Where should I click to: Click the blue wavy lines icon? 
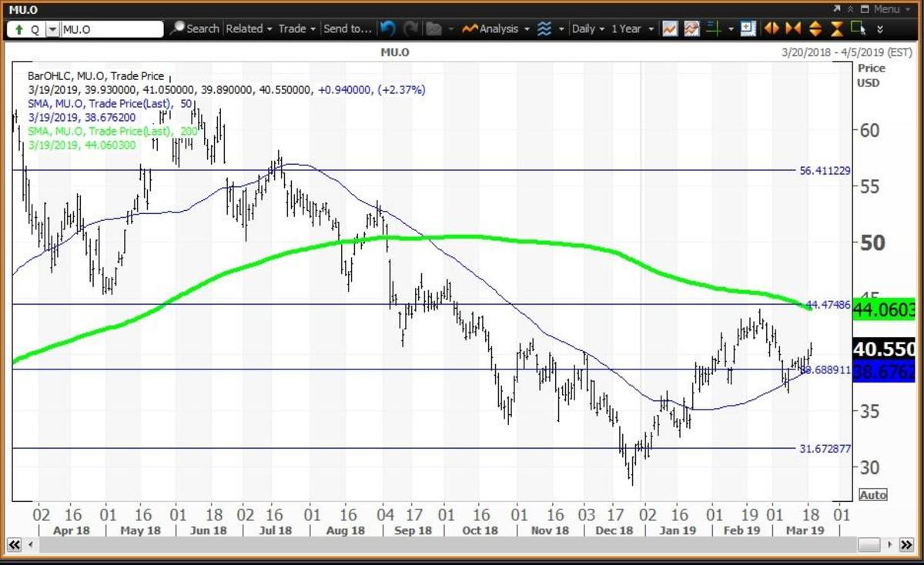click(544, 28)
